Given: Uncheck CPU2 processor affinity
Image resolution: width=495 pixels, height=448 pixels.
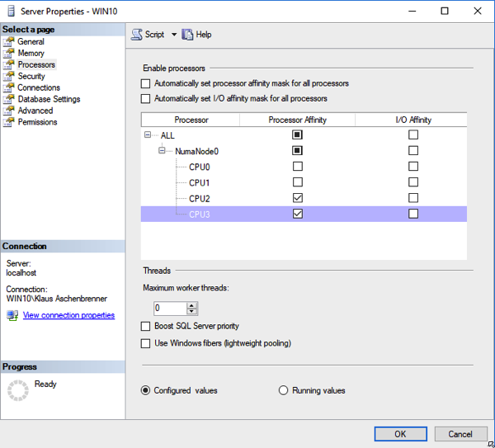Looking at the screenshot, I should pos(298,198).
